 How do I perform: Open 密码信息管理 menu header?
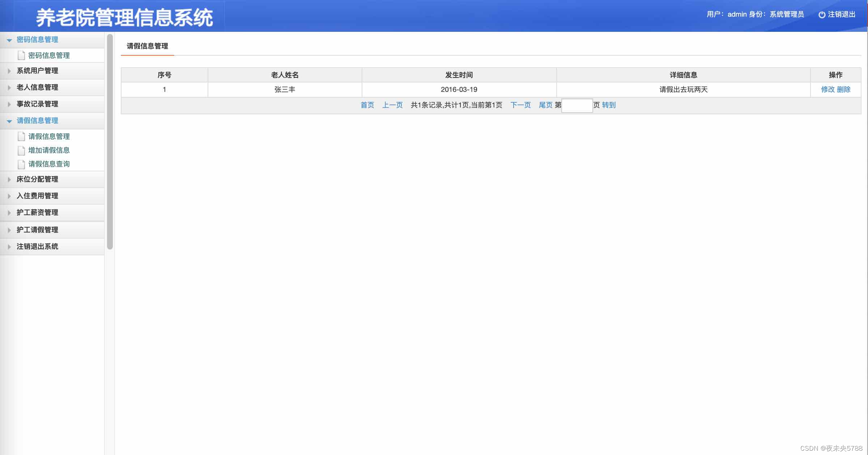click(52, 40)
